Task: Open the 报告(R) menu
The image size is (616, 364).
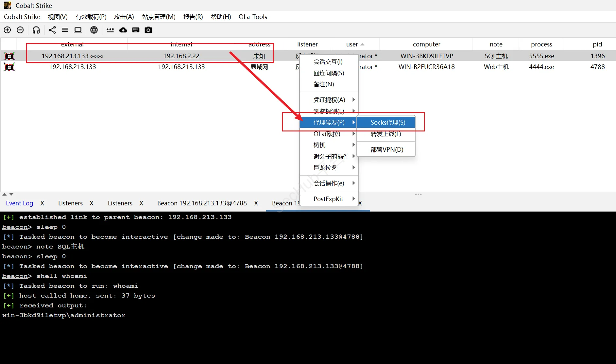Action: (x=193, y=17)
